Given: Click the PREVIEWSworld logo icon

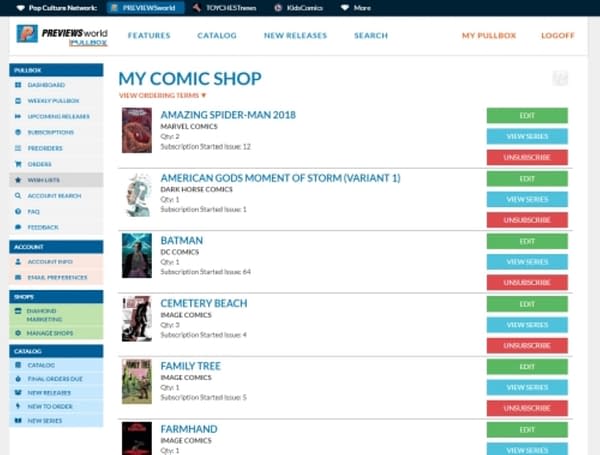Looking at the screenshot, I should click(27, 34).
